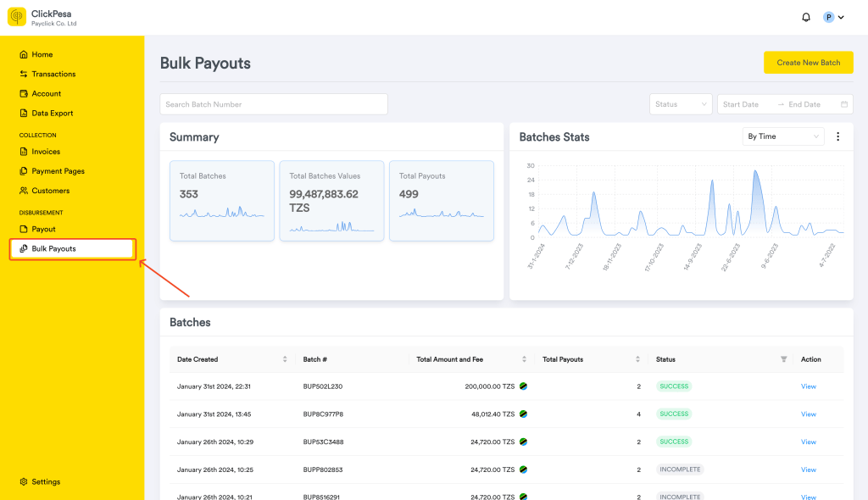Sort by Total Amount and Fee arrows

click(524, 359)
